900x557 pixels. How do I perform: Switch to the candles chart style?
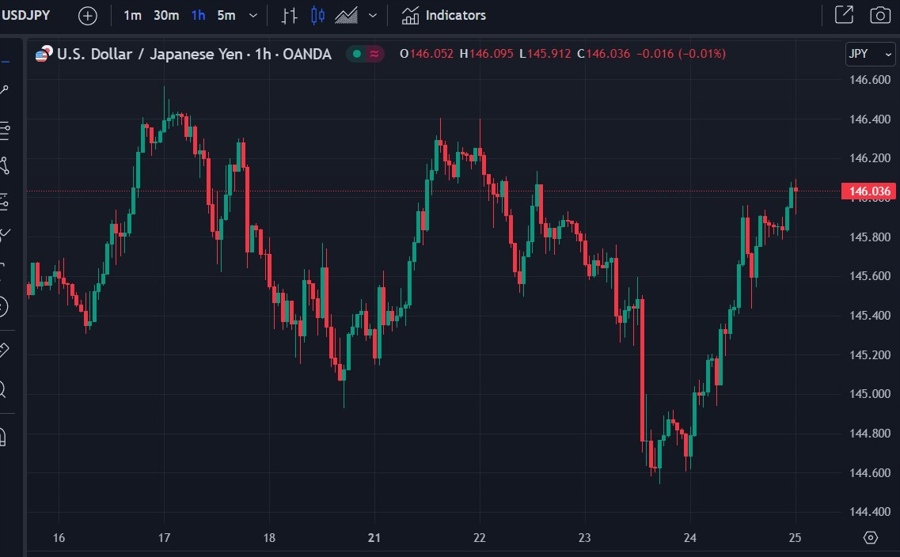(x=317, y=16)
